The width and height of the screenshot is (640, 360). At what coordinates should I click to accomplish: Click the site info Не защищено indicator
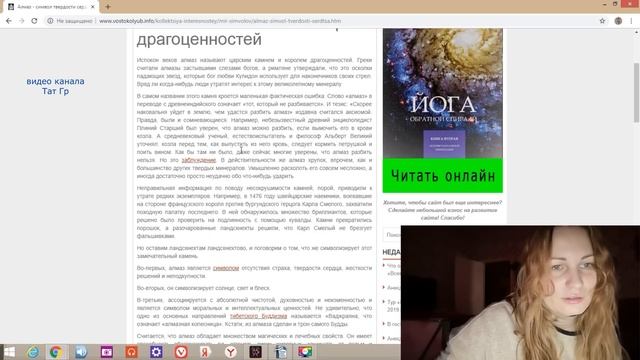70,21
